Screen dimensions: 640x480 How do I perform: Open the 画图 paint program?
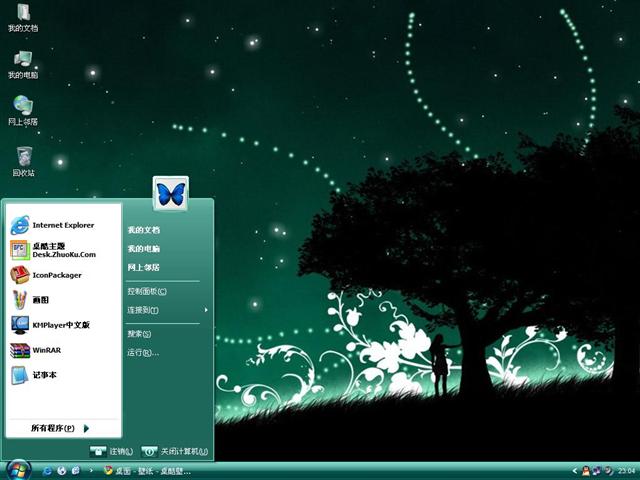pos(40,300)
